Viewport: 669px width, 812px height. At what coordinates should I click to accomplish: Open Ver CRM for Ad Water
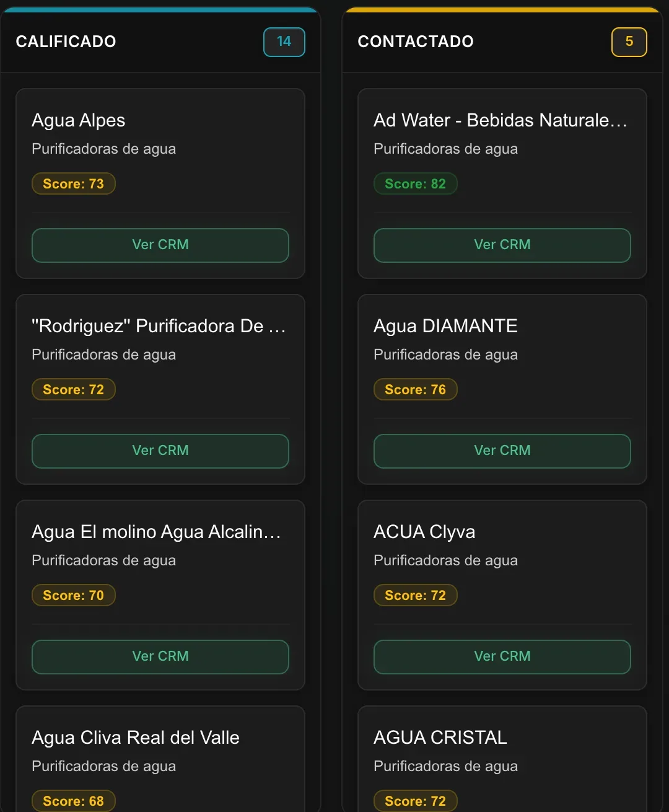[x=502, y=245]
